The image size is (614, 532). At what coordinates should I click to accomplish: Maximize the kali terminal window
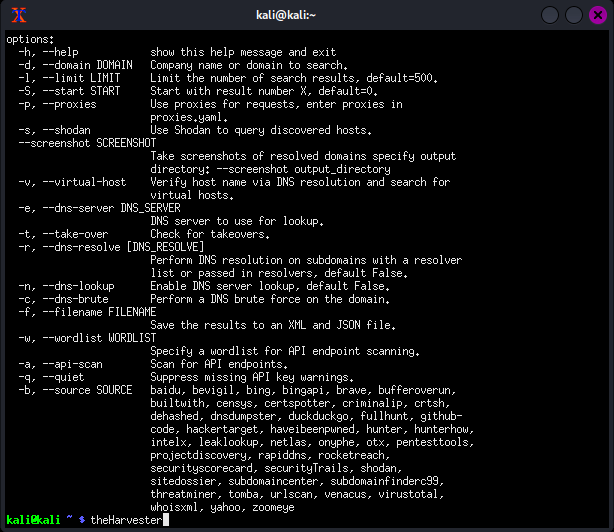(573, 14)
